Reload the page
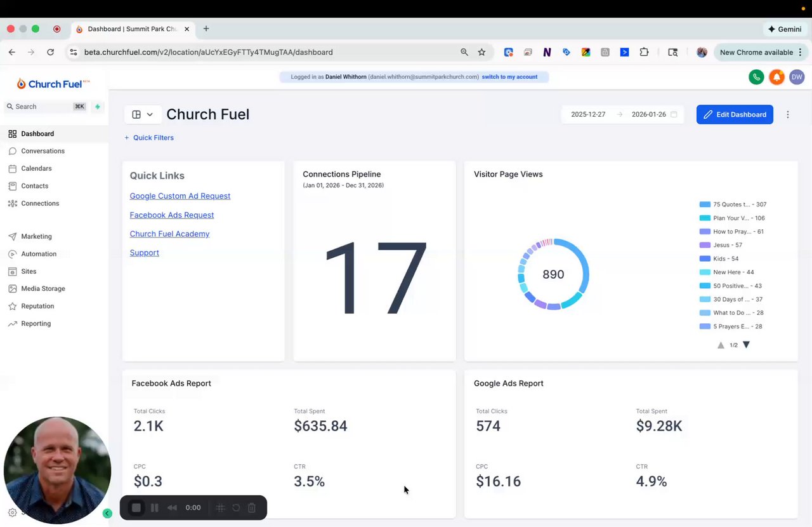The width and height of the screenshot is (812, 527). point(51,52)
